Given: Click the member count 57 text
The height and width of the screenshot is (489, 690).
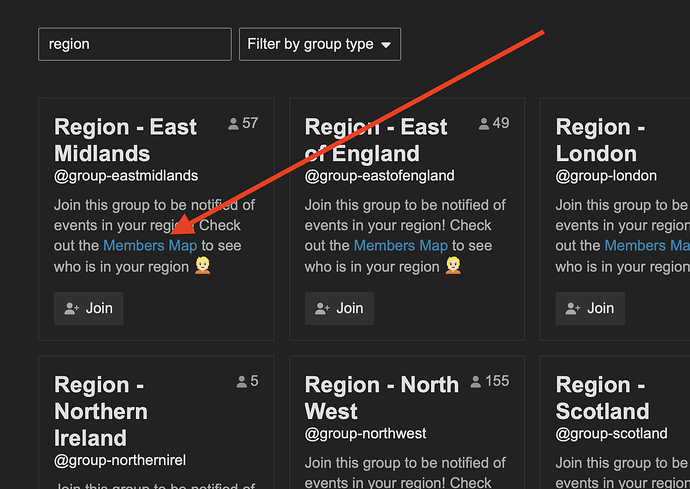Looking at the screenshot, I should pyautogui.click(x=250, y=123).
